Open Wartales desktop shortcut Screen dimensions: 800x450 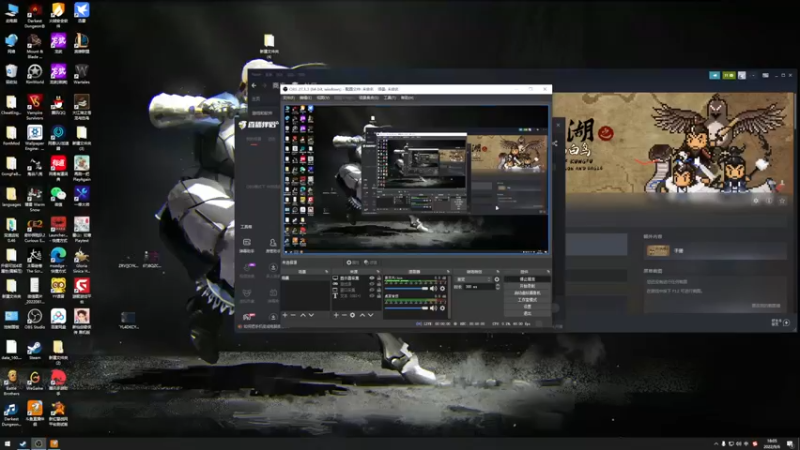(x=82, y=74)
